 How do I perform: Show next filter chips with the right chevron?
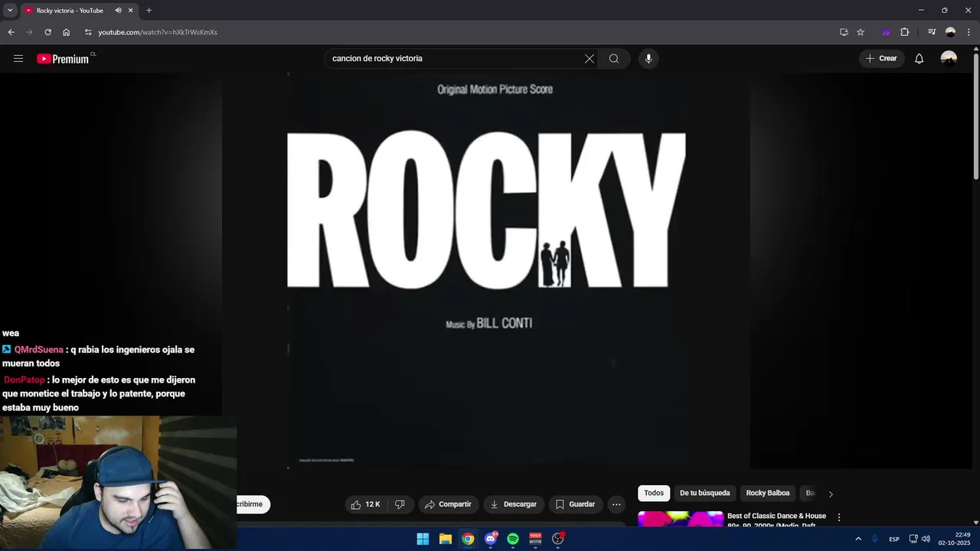[x=831, y=494]
